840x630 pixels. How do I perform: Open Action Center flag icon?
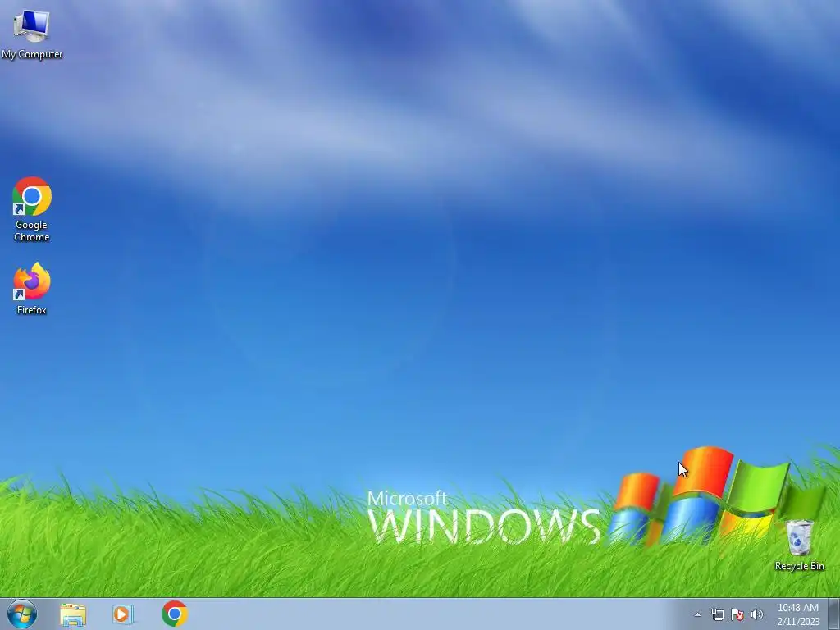(737, 614)
